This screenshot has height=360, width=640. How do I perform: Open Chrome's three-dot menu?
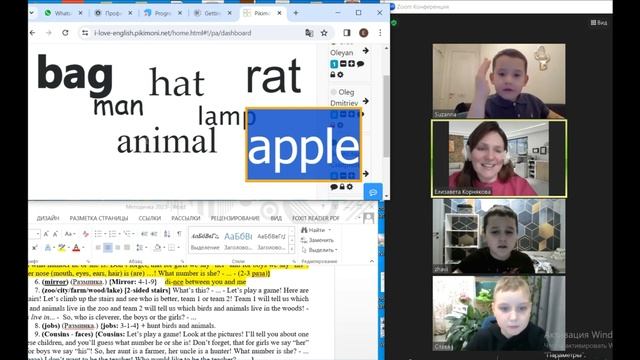380,33
